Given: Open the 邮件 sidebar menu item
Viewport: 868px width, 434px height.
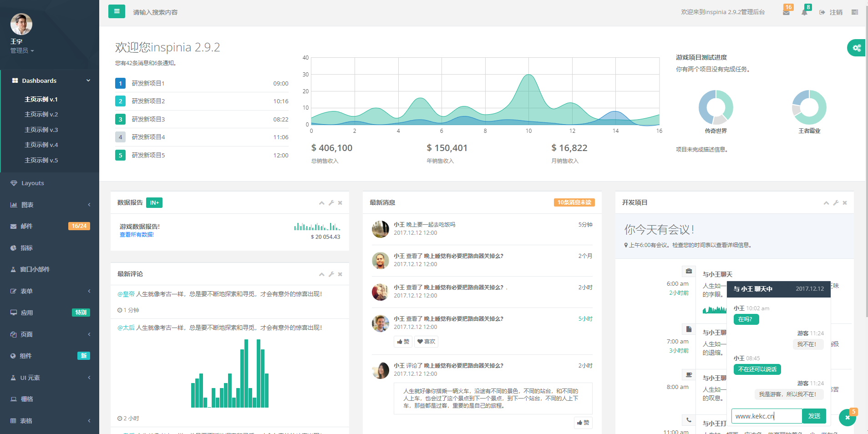Looking at the screenshot, I should tap(27, 226).
